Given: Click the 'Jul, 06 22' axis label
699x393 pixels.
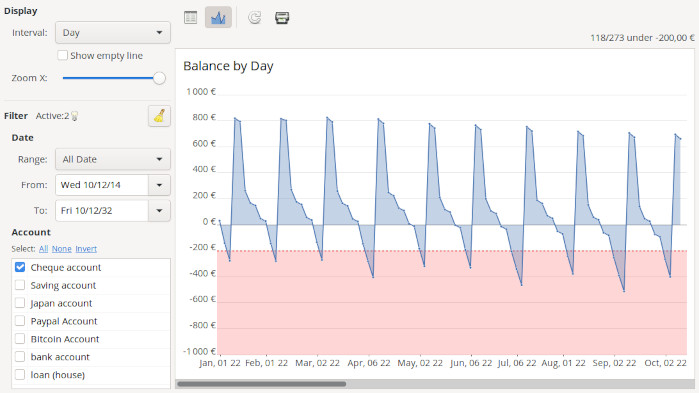Looking at the screenshot, I should (517, 363).
